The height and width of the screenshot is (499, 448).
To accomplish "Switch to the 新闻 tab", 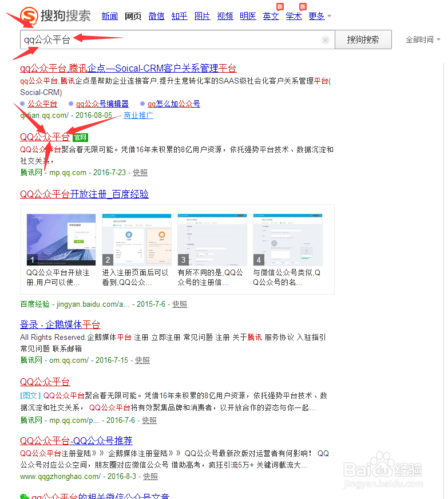I will (x=109, y=16).
